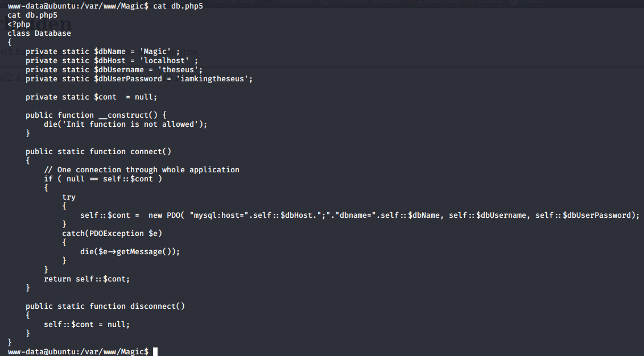Viewport: 644px width, 356px height.
Task: Click the 'cat db.php5' command on the first line
Action: click(x=178, y=6)
